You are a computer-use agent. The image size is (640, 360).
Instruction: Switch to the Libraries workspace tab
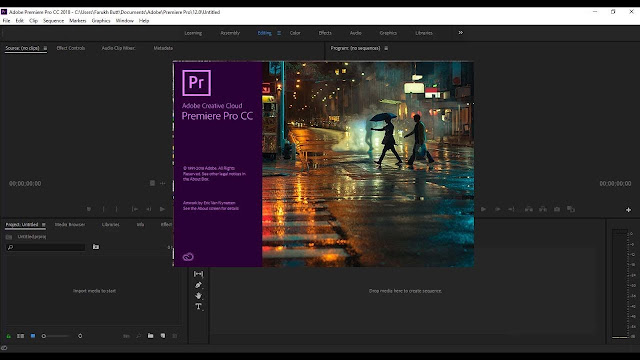click(424, 33)
